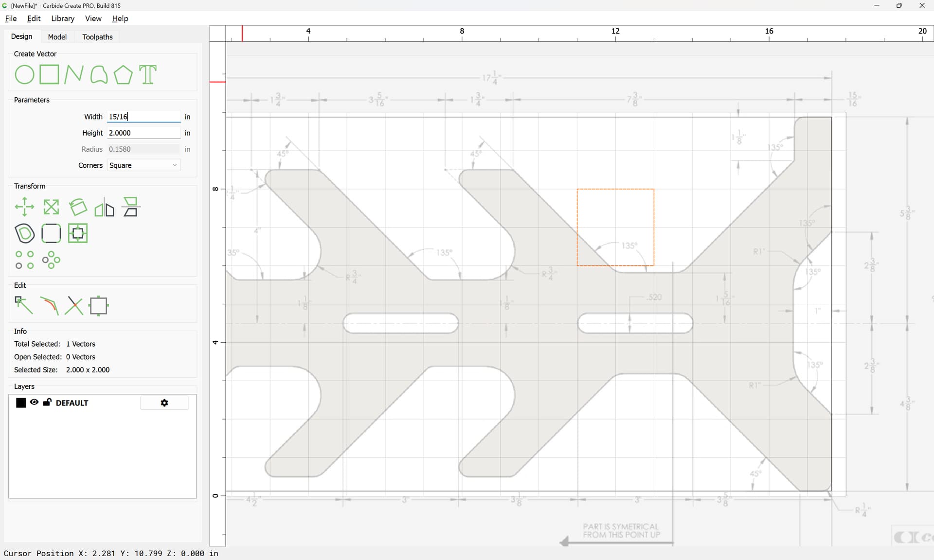Click the Total Selected 1 Vectors text
Screen dimensions: 934x560
[54, 344]
